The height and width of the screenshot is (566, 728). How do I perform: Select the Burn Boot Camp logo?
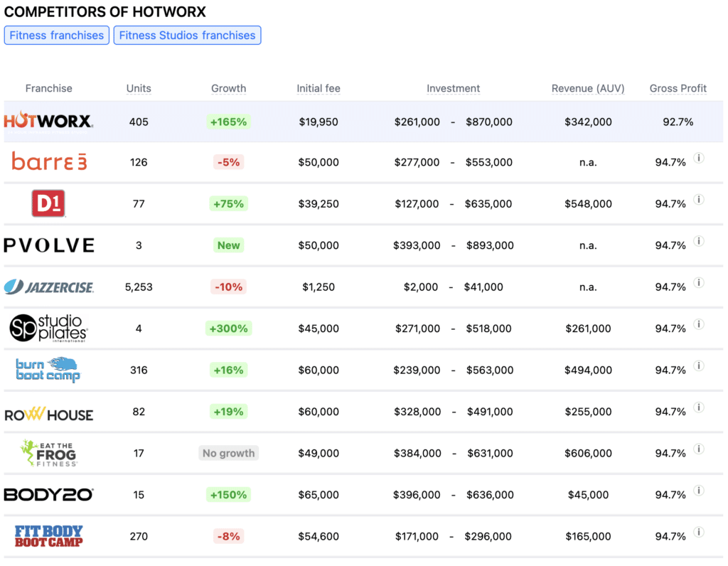(x=48, y=370)
